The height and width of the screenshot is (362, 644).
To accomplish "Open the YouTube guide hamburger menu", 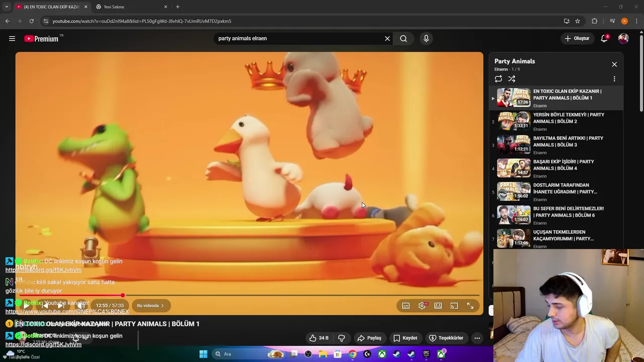I will (12, 38).
